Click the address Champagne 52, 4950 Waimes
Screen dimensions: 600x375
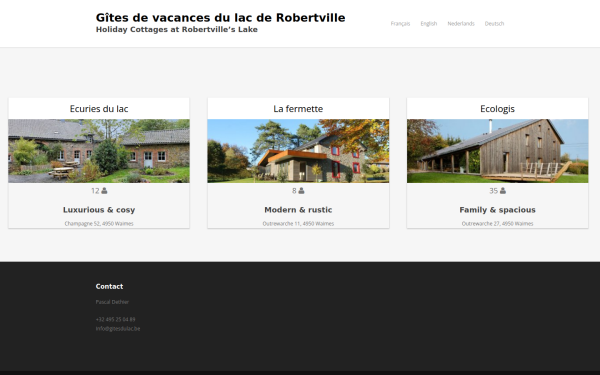pos(99,223)
